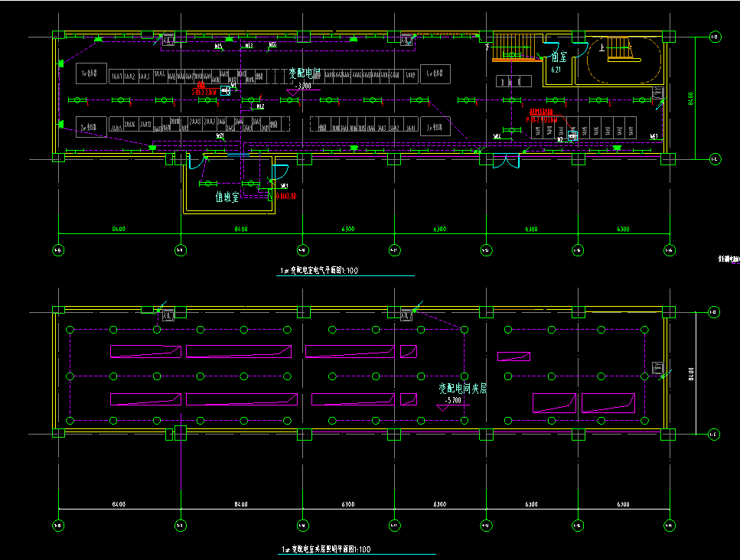The image size is (740, 560).
Task: Click the vertical 8400 dimension beside upper plan
Action: point(691,98)
